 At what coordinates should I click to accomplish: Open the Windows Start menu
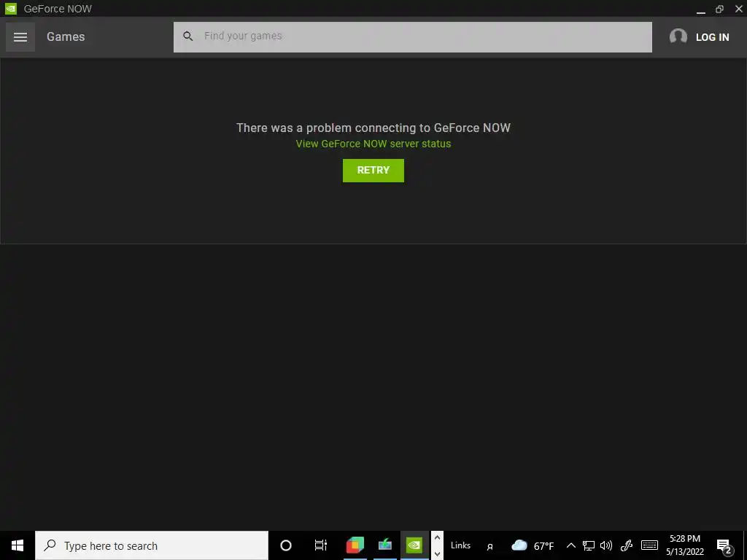[x=18, y=545]
